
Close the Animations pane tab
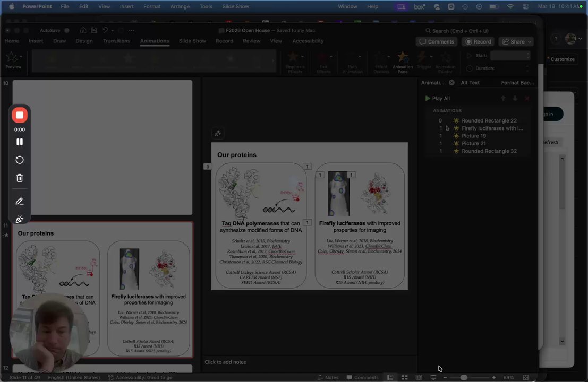coord(451,83)
